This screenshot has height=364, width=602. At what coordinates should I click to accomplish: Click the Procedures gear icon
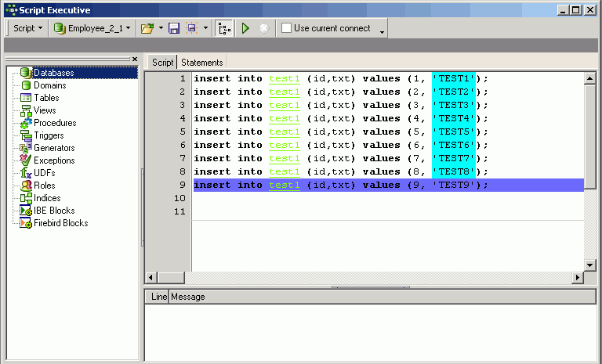(26, 123)
